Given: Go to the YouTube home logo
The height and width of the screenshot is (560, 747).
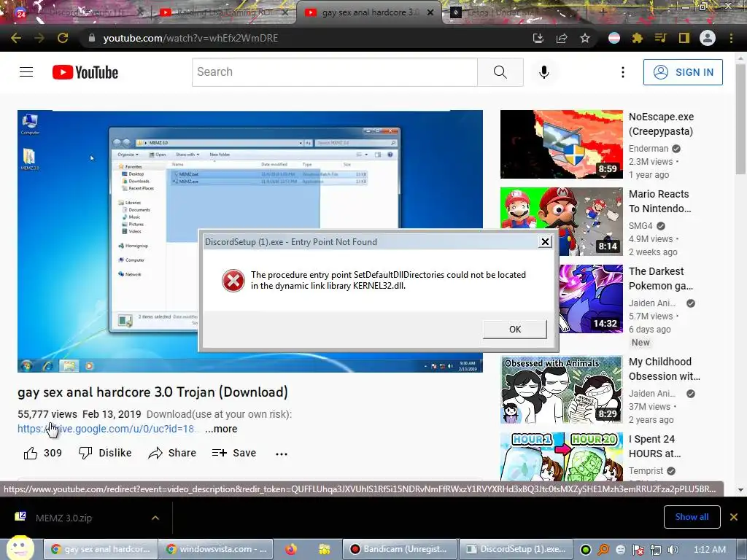Looking at the screenshot, I should tap(85, 72).
